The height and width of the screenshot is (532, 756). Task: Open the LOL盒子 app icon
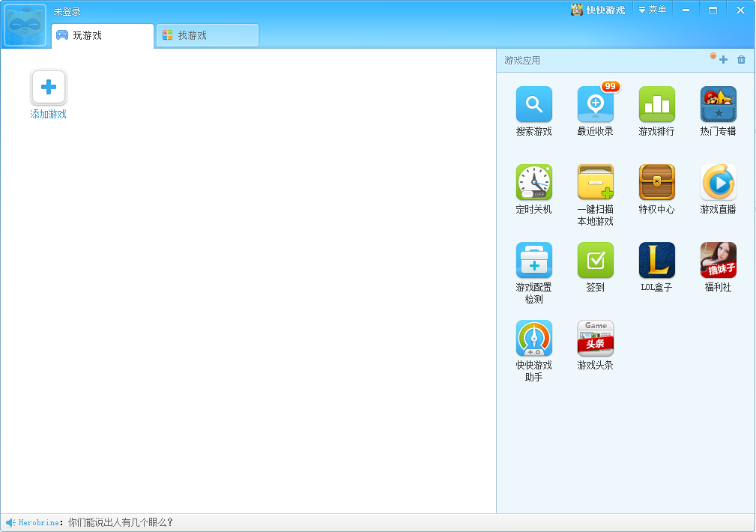click(x=656, y=261)
